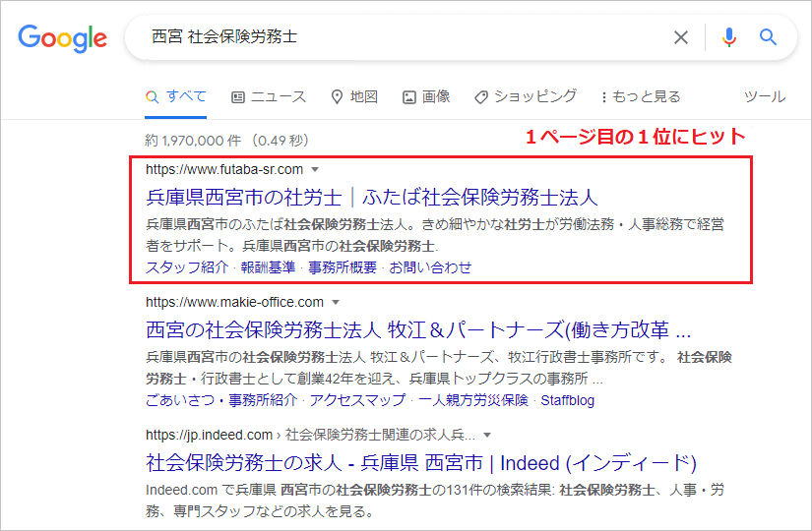Open the 地図 tab
812x531 pixels.
[x=354, y=96]
